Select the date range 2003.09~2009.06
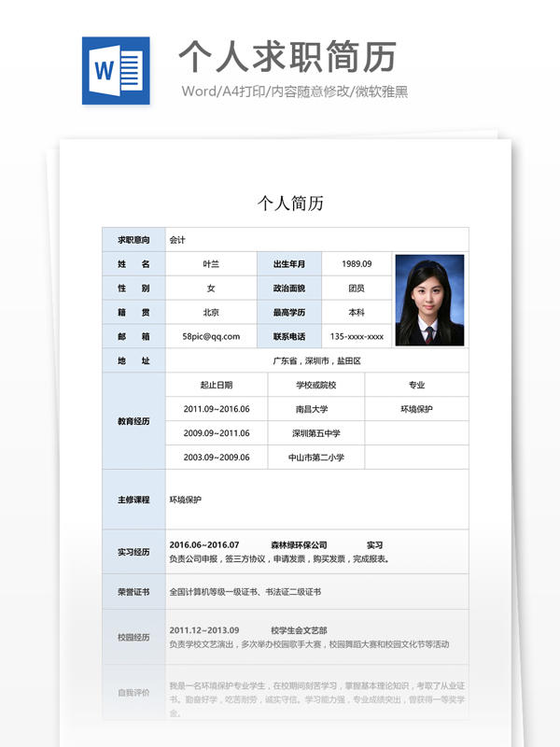Image resolution: width=560 pixels, height=747 pixels. tap(217, 458)
